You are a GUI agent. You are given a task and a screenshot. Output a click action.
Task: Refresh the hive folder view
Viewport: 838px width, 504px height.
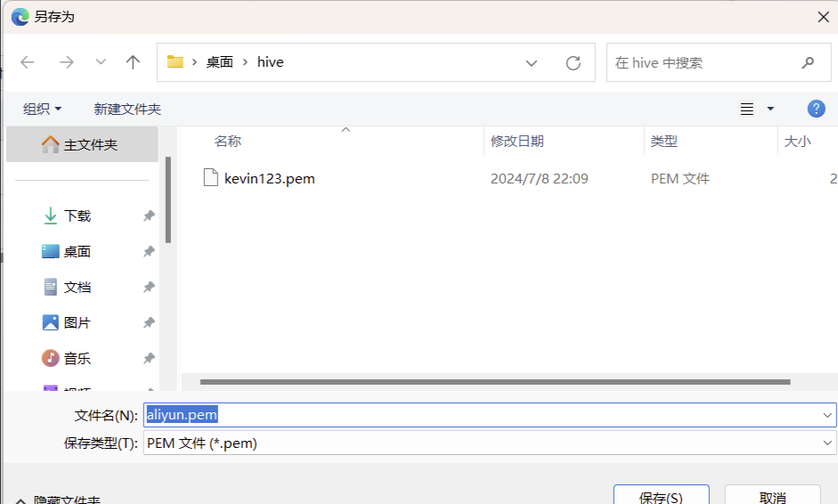[574, 63]
